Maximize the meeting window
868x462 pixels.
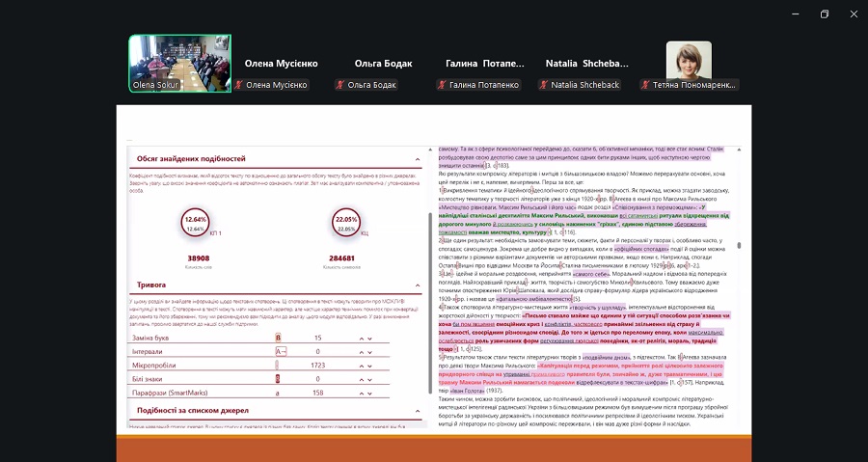tap(824, 14)
